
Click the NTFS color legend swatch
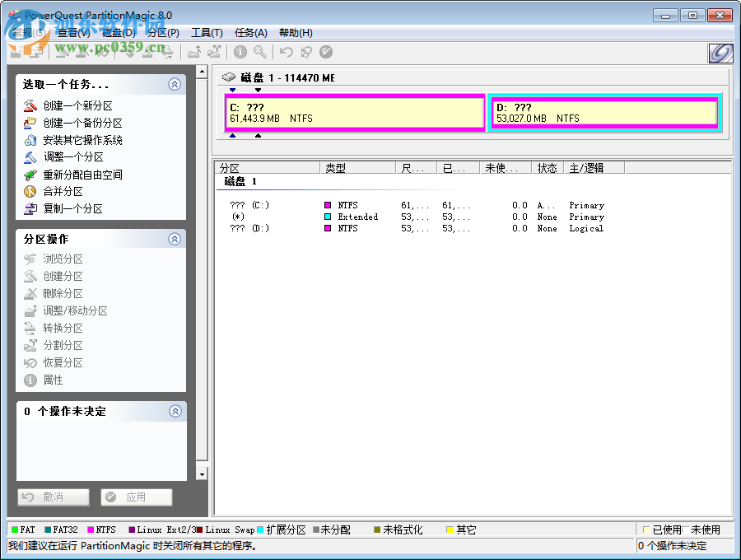91,530
